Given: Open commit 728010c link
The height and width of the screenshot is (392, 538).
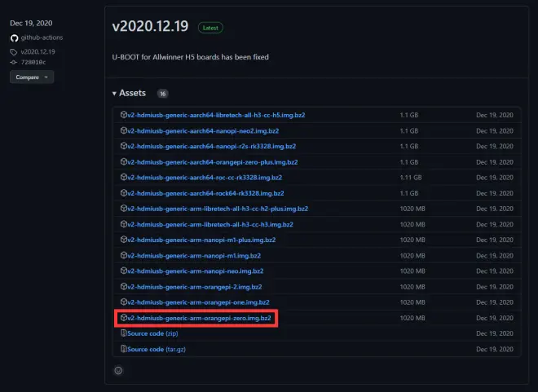Looking at the screenshot, I should click(33, 62).
